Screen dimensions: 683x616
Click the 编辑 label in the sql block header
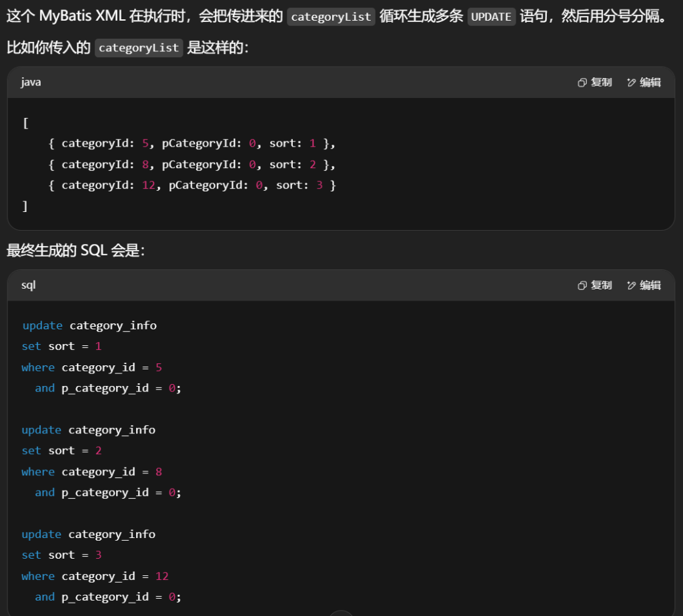[x=650, y=285]
